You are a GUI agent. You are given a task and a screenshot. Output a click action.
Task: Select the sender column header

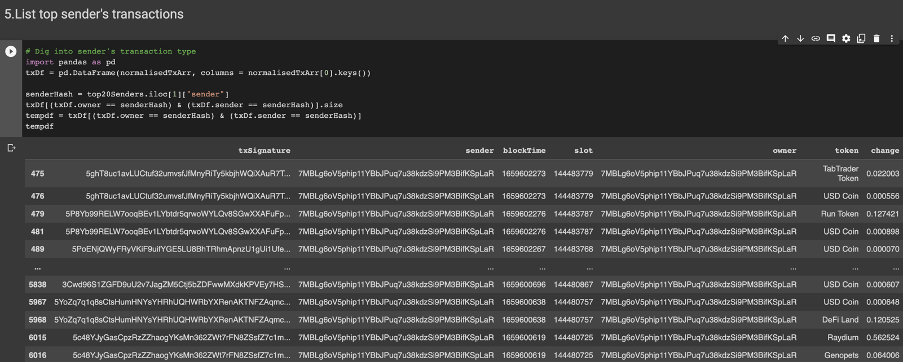coord(480,150)
